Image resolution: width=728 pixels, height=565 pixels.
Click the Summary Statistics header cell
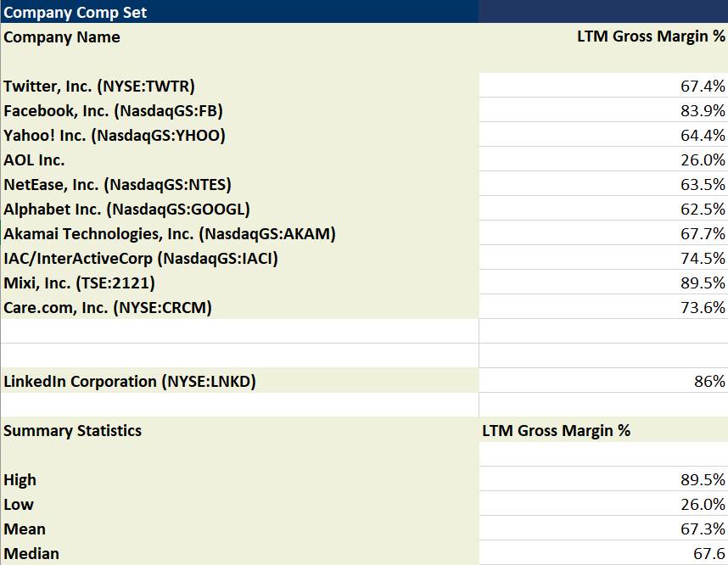(73, 431)
